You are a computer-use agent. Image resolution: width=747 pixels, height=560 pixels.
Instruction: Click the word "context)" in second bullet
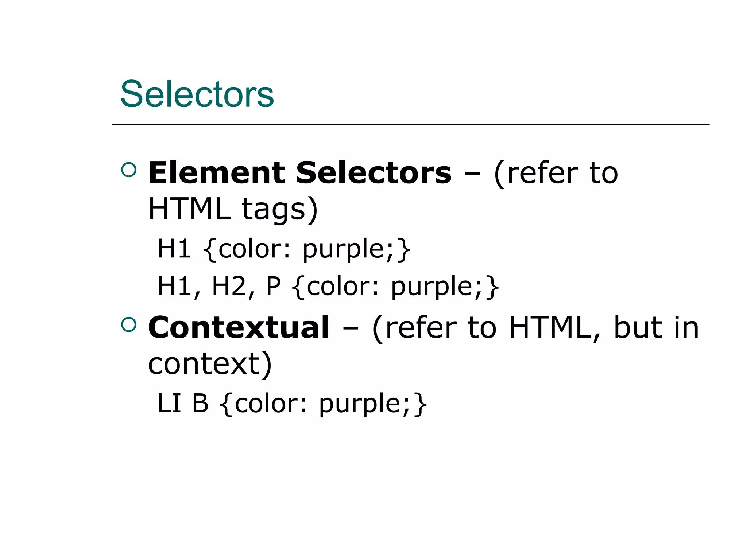(210, 364)
